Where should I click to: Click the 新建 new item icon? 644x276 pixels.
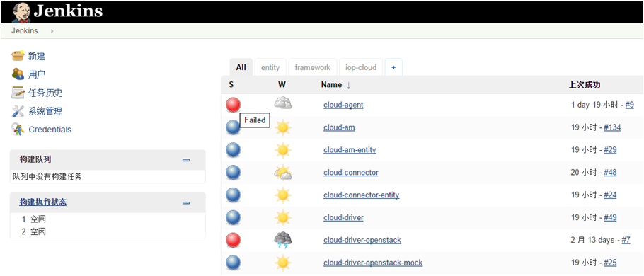pos(18,55)
